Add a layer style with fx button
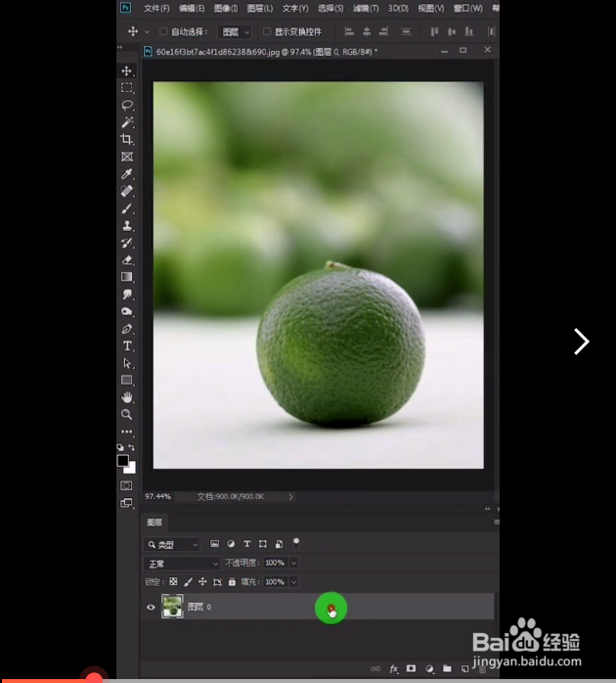Viewport: 616px width, 683px height. 393,668
